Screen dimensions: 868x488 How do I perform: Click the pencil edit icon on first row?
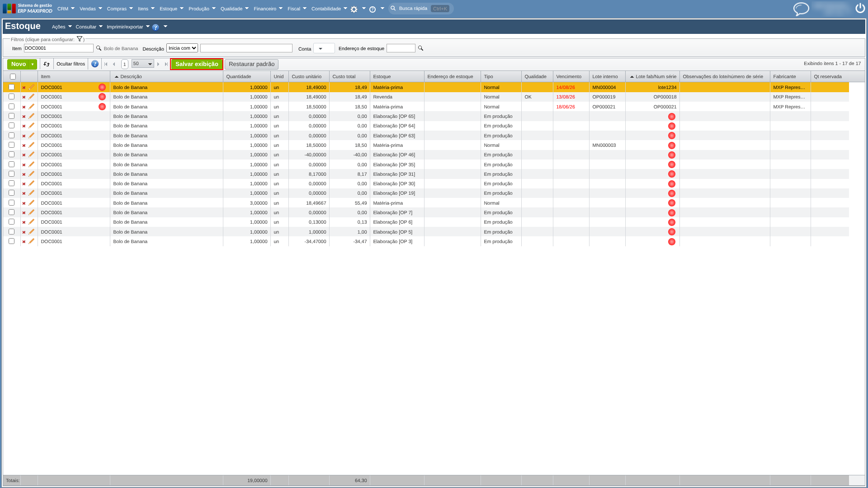point(32,87)
